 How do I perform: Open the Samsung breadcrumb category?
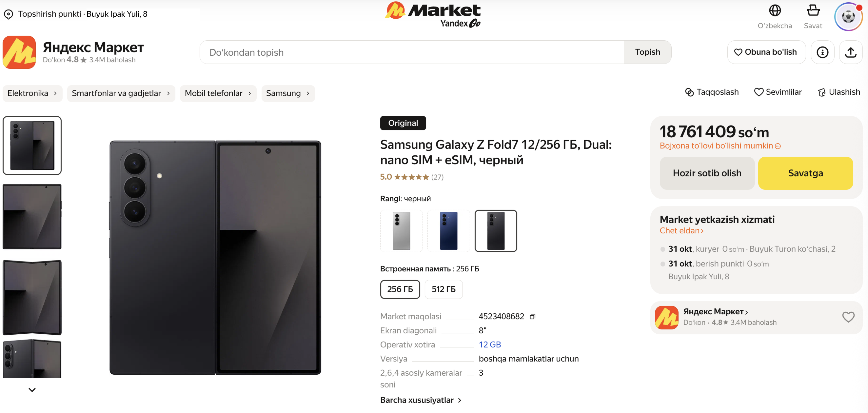(x=288, y=93)
